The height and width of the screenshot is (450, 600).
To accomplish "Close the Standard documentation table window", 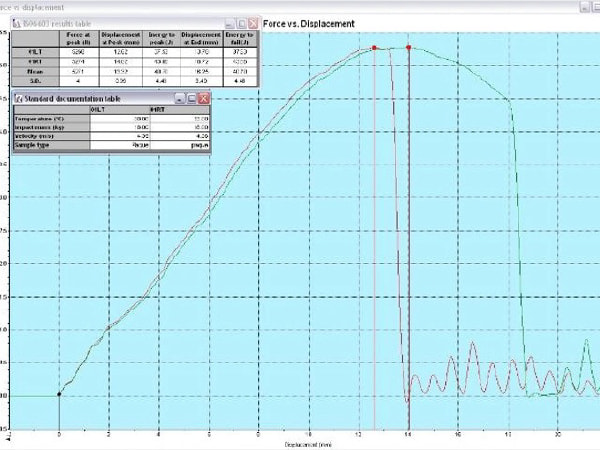I will (x=204, y=98).
